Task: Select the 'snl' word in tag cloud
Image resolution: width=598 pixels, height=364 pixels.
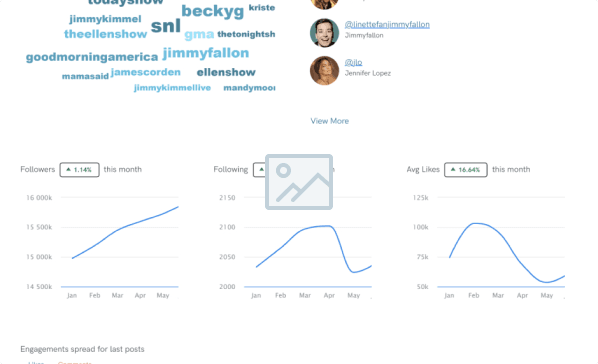Action: 166,26
